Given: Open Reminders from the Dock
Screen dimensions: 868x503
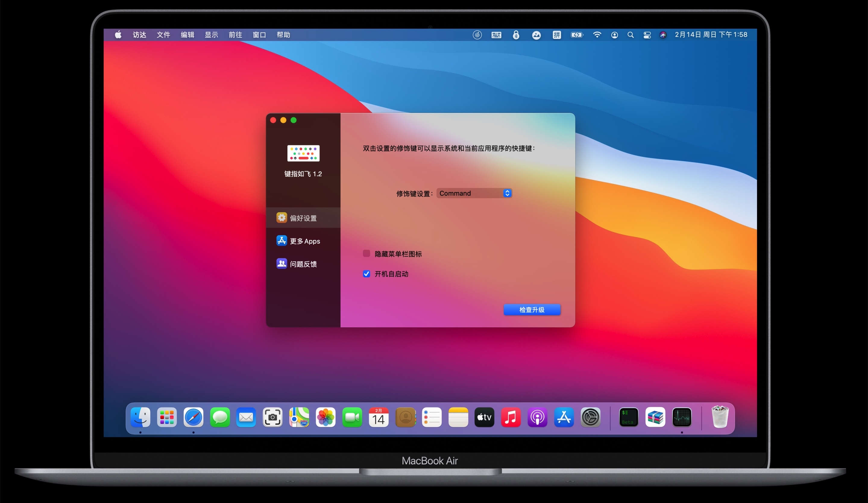Looking at the screenshot, I should coord(432,417).
